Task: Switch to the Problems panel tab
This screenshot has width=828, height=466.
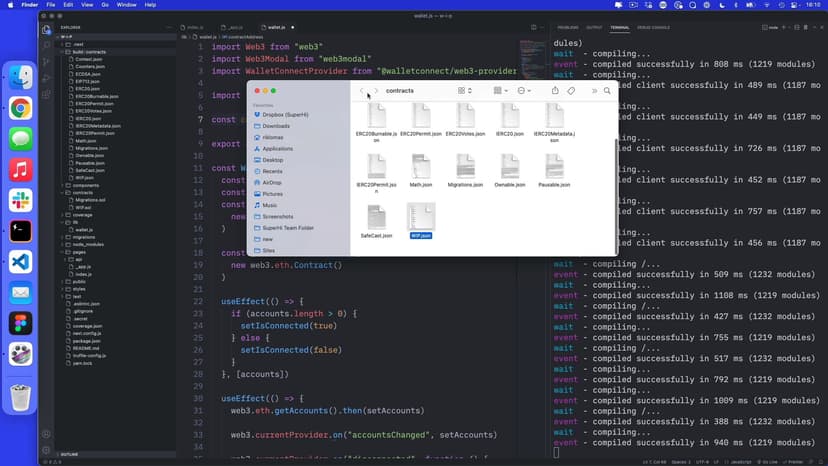Action: tap(567, 27)
